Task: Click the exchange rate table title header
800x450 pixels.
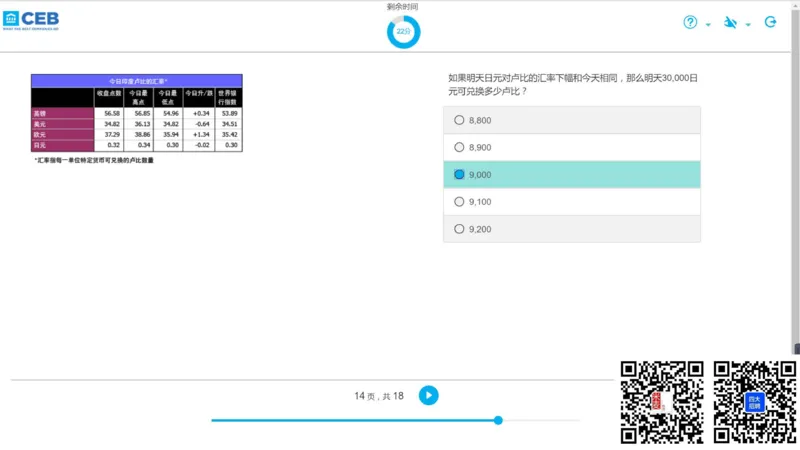Action: click(137, 81)
